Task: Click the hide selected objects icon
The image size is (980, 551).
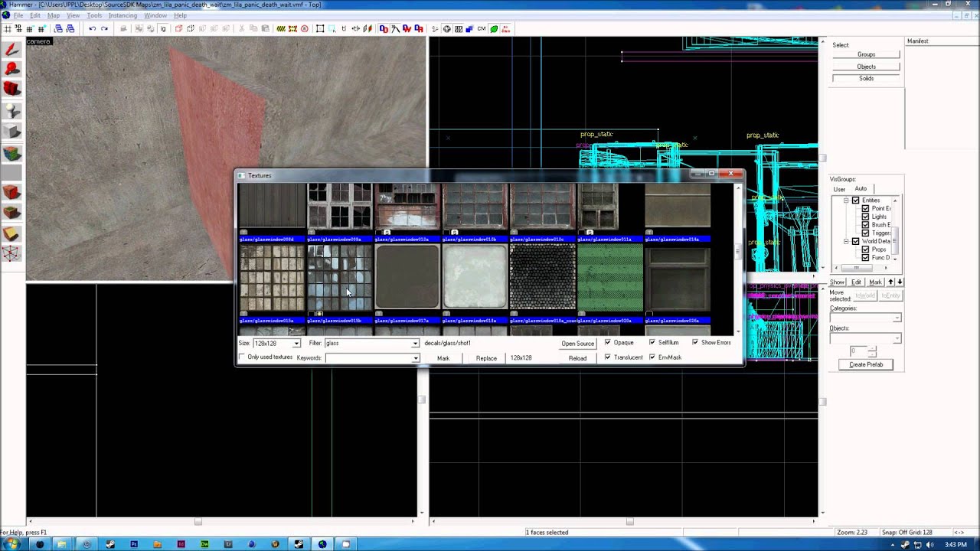Action: pos(178,29)
